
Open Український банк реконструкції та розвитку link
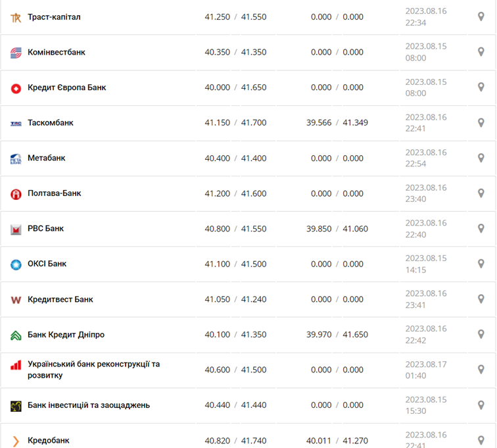pyautogui.click(x=93, y=370)
